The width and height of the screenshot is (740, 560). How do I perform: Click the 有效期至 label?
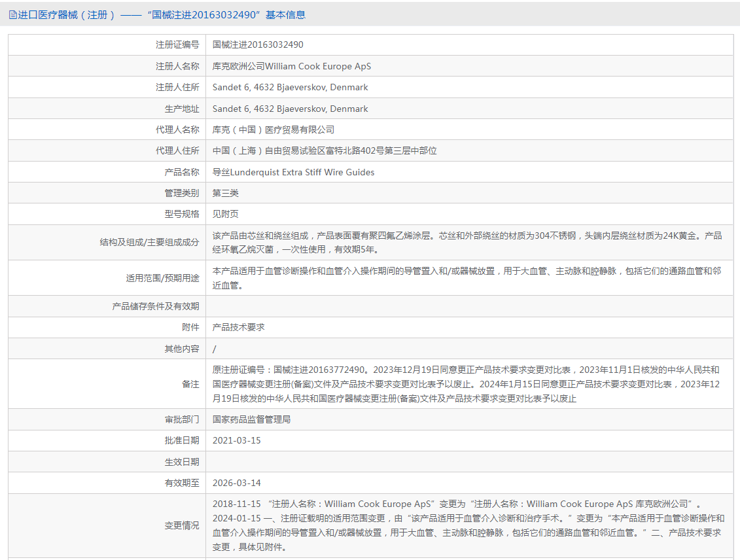[182, 483]
